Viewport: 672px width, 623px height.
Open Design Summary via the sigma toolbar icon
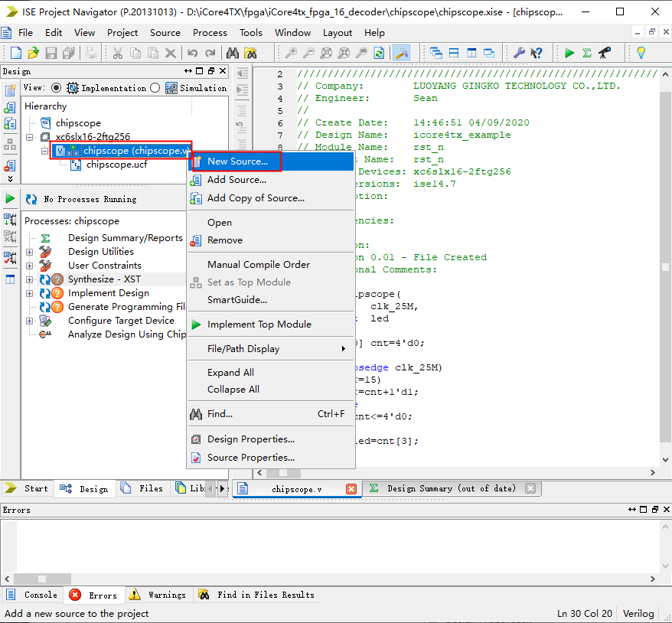(x=586, y=53)
